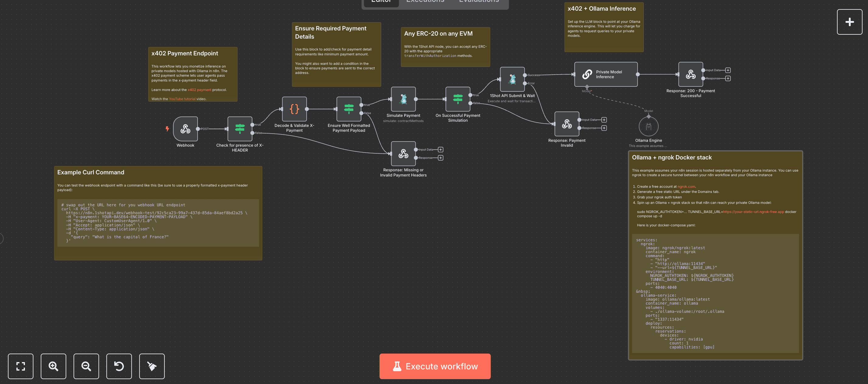The height and width of the screenshot is (384, 868).
Task: Open the YouTube tutorial link
Action: click(x=182, y=99)
